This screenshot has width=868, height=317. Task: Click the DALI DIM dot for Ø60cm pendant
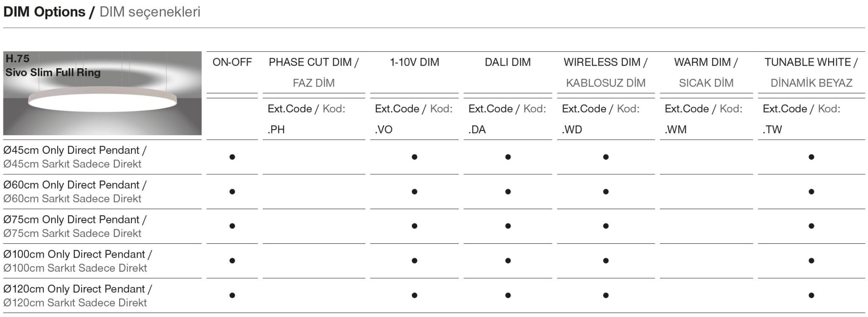tap(508, 192)
